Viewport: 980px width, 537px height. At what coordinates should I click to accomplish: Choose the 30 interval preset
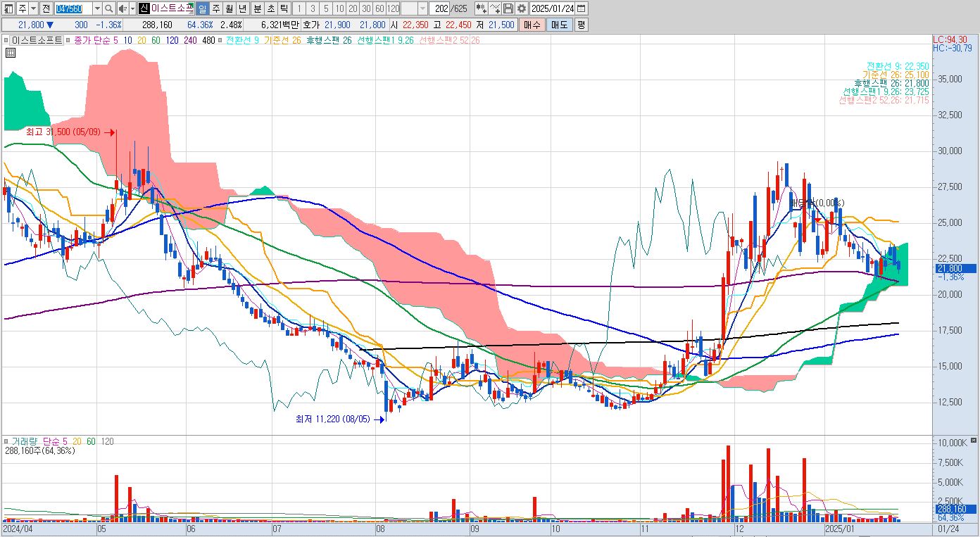[x=366, y=8]
